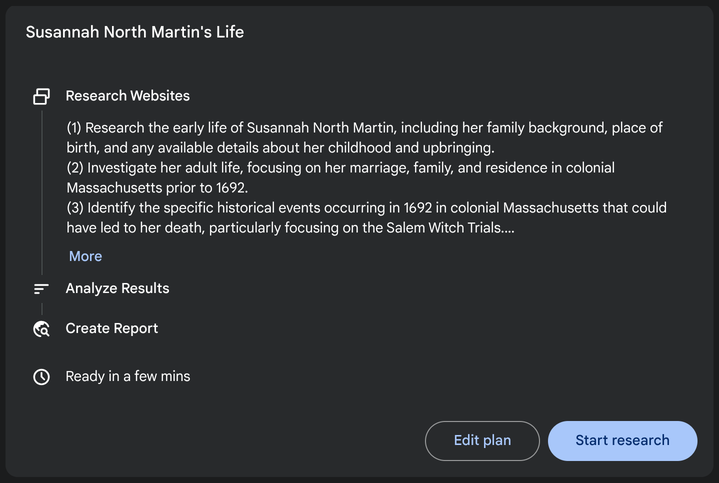Click the Analyze Results lines icon
This screenshot has height=483, width=719.
point(41,289)
